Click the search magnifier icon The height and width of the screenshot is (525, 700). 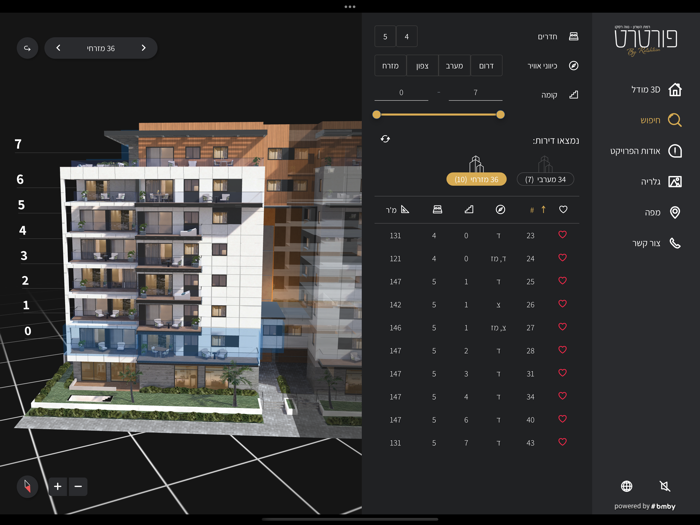[x=675, y=120]
